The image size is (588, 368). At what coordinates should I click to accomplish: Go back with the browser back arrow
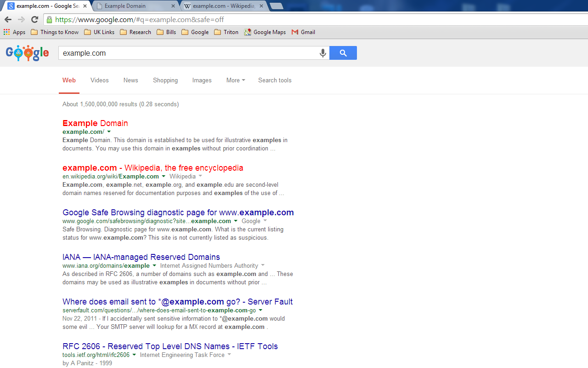tap(8, 19)
